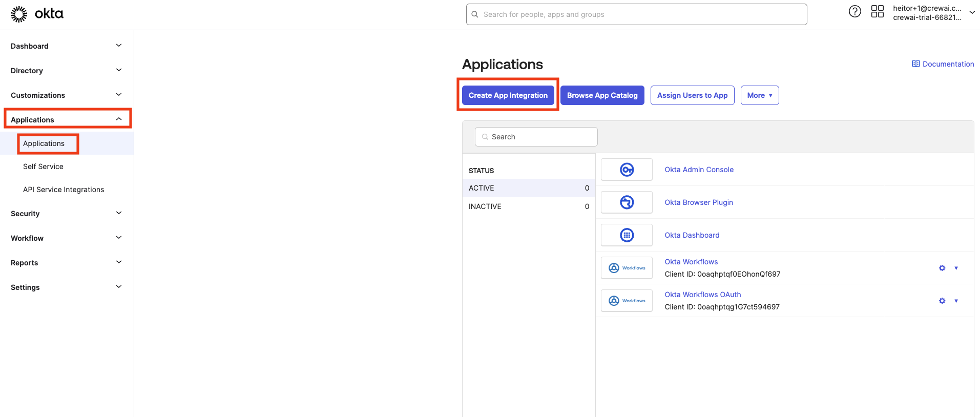Open Okta Admin Console link
The image size is (980, 417).
pos(699,170)
